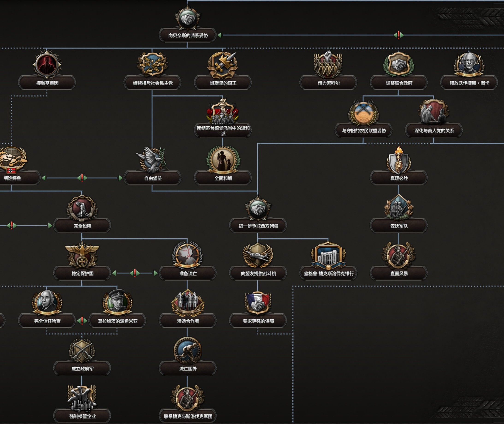Screen dimensions: 504x424
Task: Click the old man portrait 释放沃伊捷赫·图卡
Action: pyautogui.click(x=469, y=65)
